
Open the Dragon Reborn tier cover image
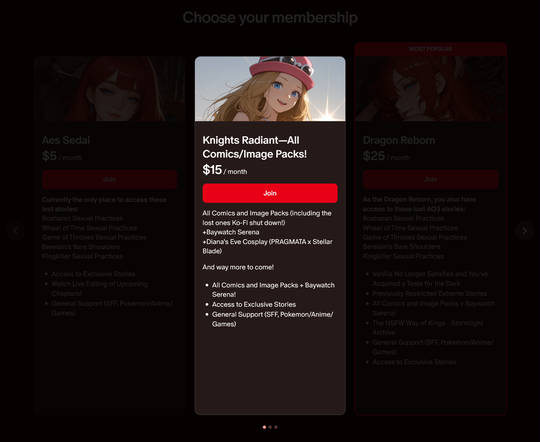430,89
